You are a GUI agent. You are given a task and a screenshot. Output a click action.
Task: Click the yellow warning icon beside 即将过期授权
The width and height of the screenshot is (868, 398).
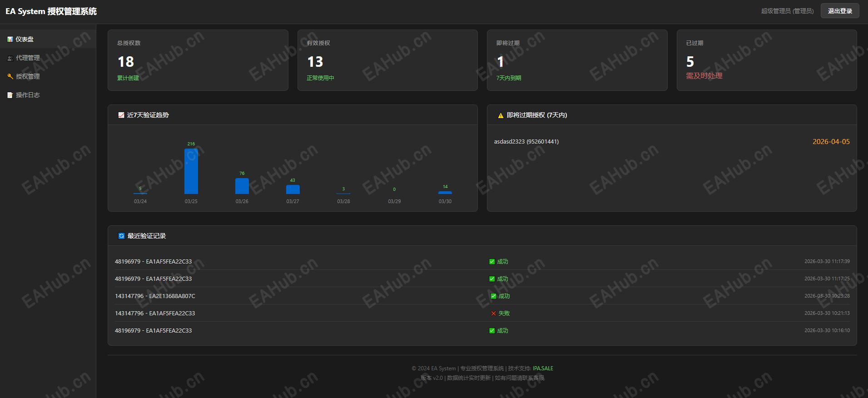pos(501,115)
